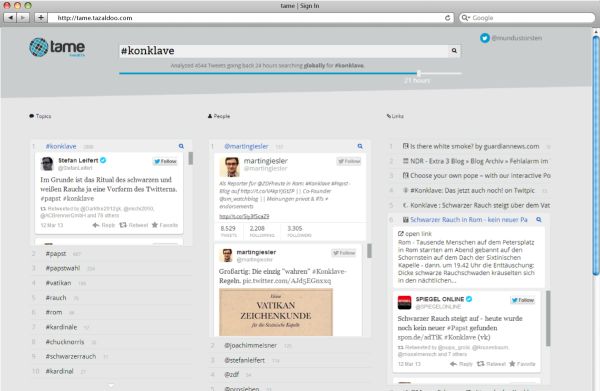Click the search magnifier beside #konklave field
600x391 pixels.
coord(454,51)
